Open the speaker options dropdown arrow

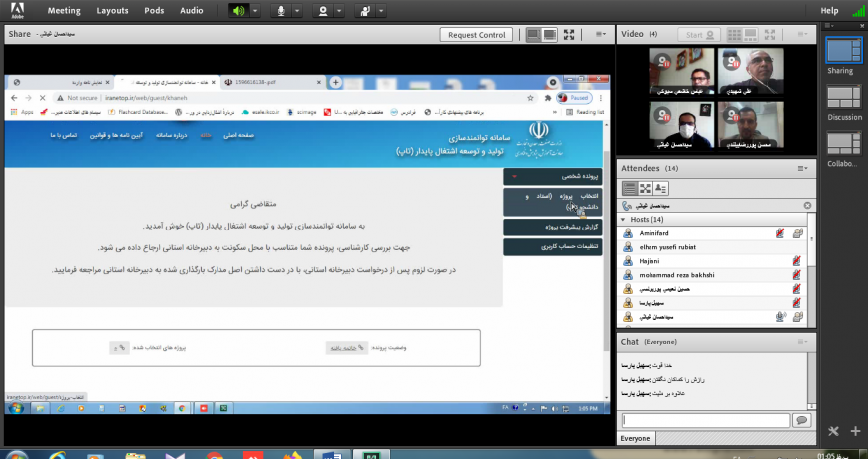pos(255,11)
